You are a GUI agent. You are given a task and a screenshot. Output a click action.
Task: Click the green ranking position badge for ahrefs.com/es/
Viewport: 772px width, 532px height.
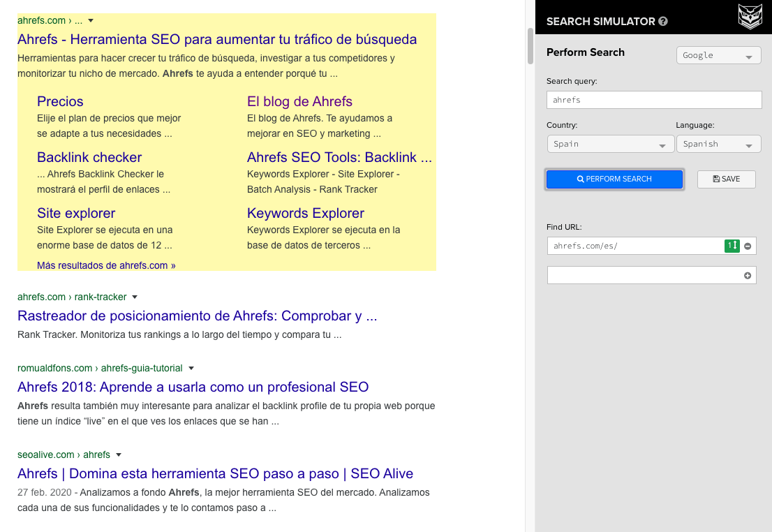click(x=732, y=246)
